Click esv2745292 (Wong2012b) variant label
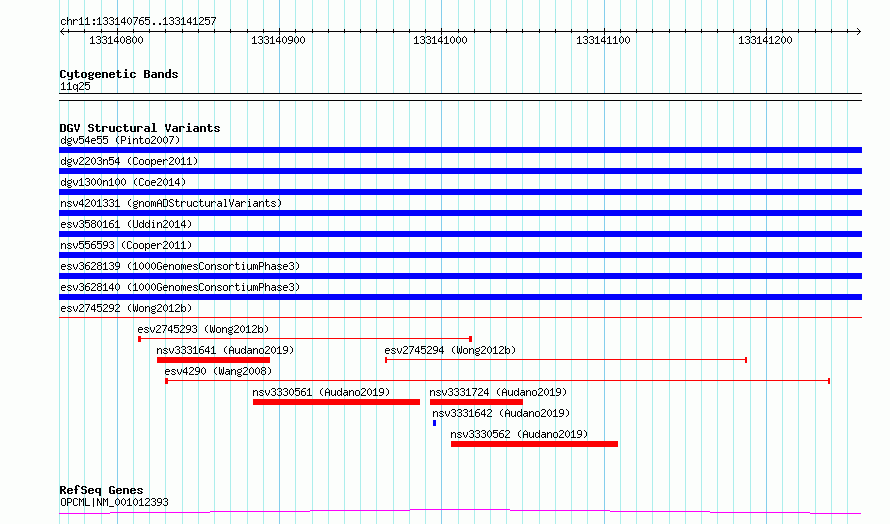Screen dimensions: 890x524 point(126,308)
